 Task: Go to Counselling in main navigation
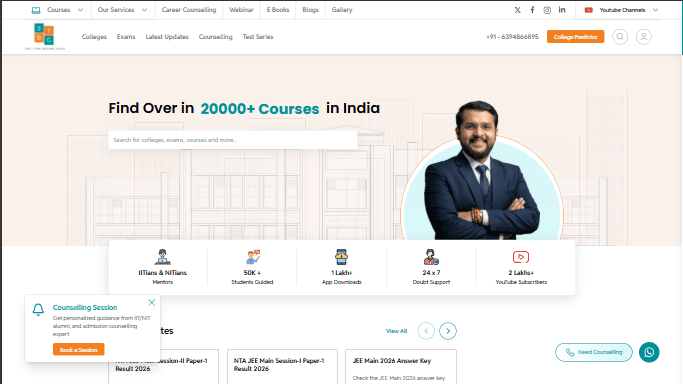click(216, 37)
